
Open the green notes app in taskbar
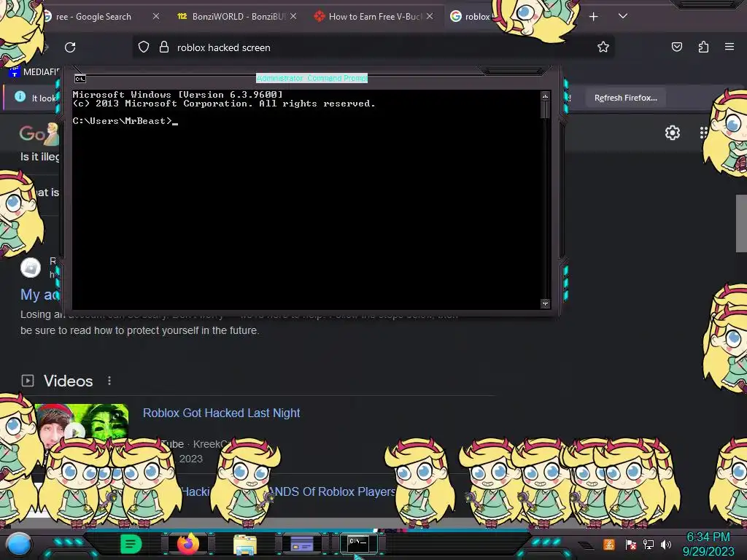tap(131, 544)
